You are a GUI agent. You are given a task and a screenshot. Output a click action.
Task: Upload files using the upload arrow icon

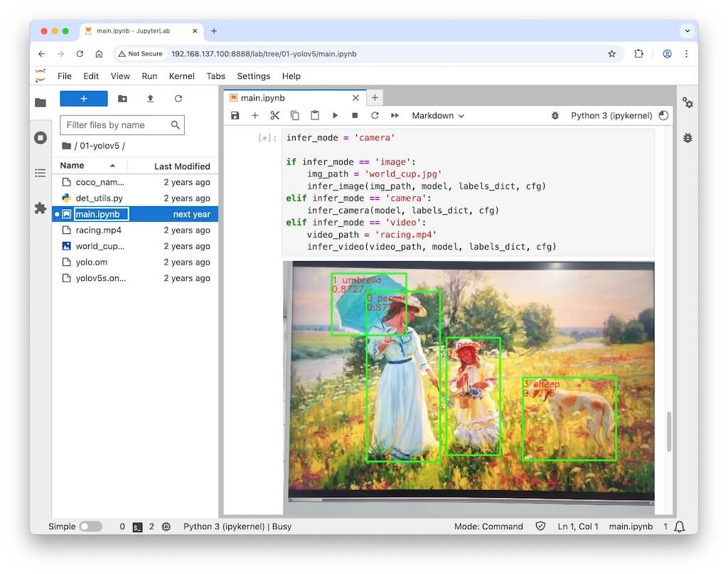click(150, 99)
